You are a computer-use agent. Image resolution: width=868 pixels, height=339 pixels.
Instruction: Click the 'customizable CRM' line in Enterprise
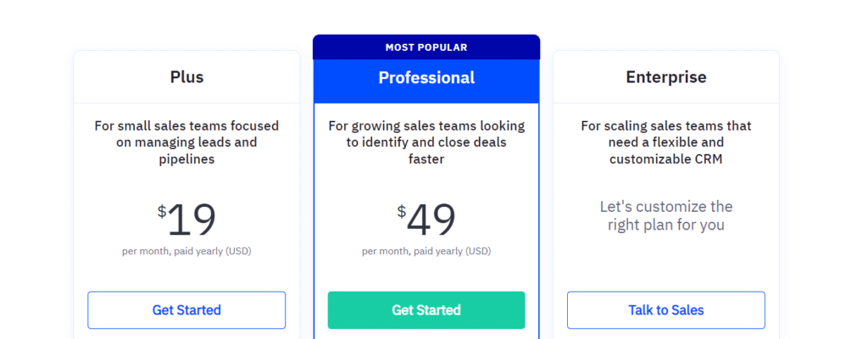pyautogui.click(x=666, y=159)
